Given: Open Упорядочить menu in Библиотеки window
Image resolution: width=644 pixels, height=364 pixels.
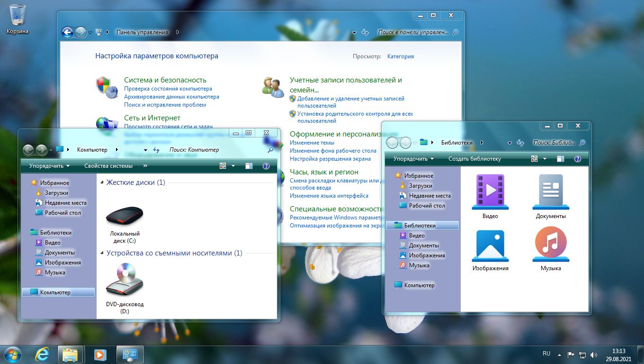Looking at the screenshot, I should point(413,159).
